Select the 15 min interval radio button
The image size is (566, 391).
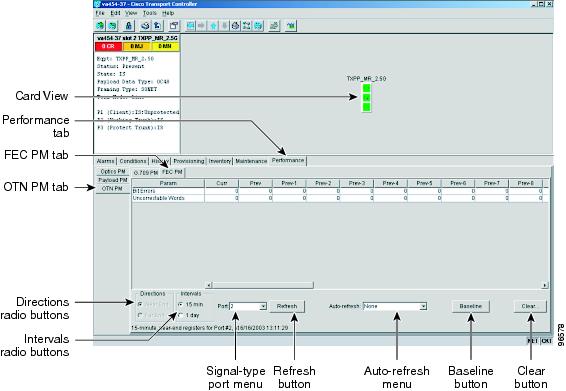tap(181, 304)
